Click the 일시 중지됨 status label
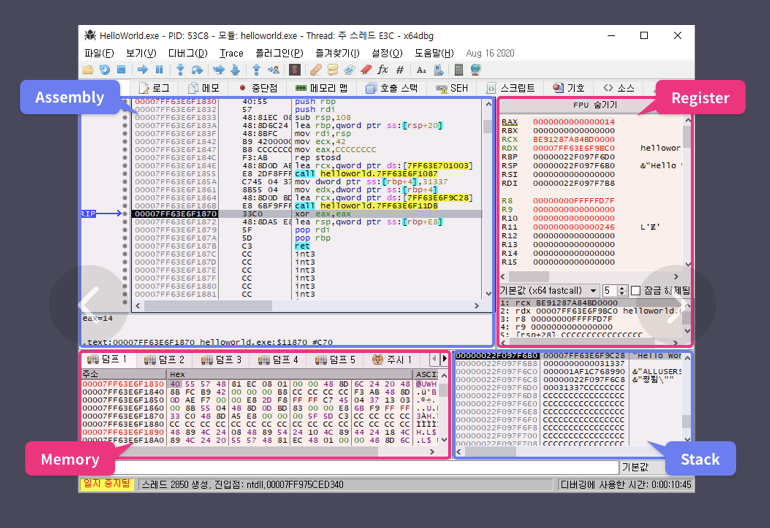Image resolution: width=770 pixels, height=528 pixels. pyautogui.click(x=107, y=484)
